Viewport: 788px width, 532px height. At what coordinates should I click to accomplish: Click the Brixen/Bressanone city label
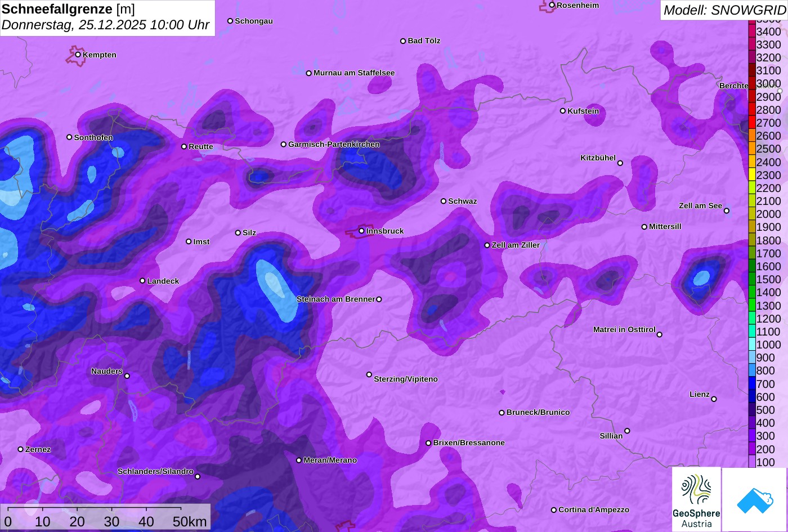[469, 442]
